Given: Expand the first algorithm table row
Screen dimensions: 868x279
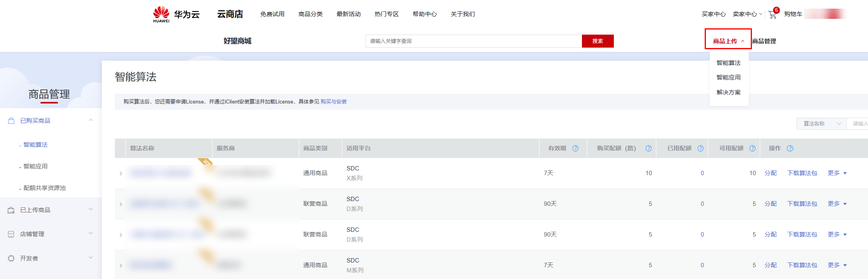Looking at the screenshot, I should click(x=121, y=174).
